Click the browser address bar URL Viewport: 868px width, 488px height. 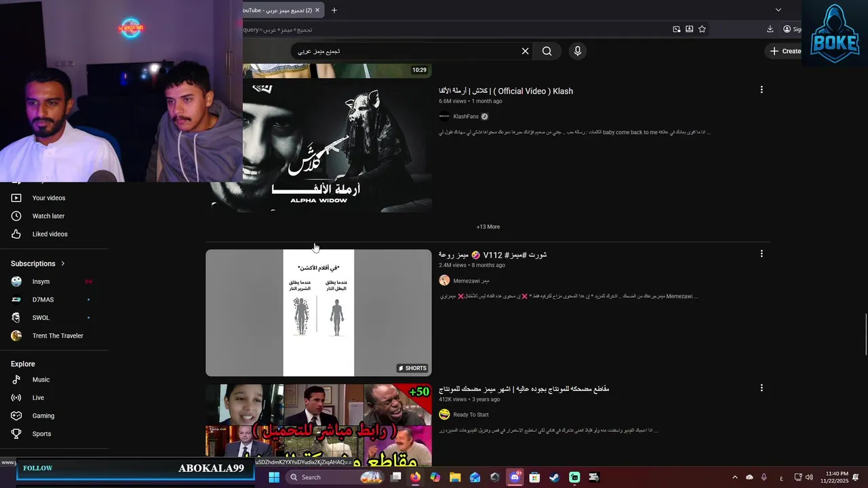point(278,29)
